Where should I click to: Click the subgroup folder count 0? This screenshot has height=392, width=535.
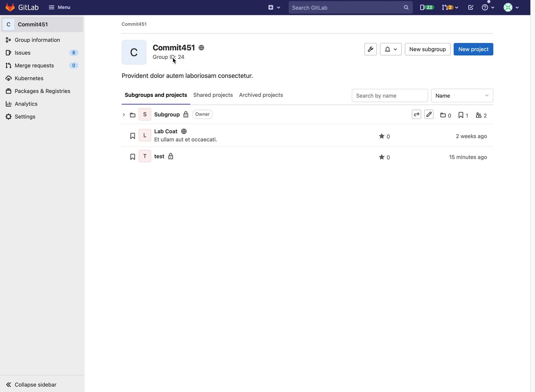click(446, 116)
